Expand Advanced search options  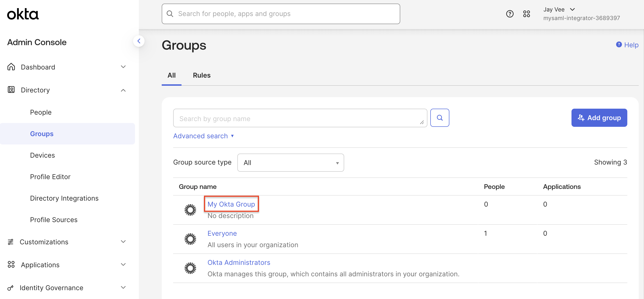(x=203, y=136)
